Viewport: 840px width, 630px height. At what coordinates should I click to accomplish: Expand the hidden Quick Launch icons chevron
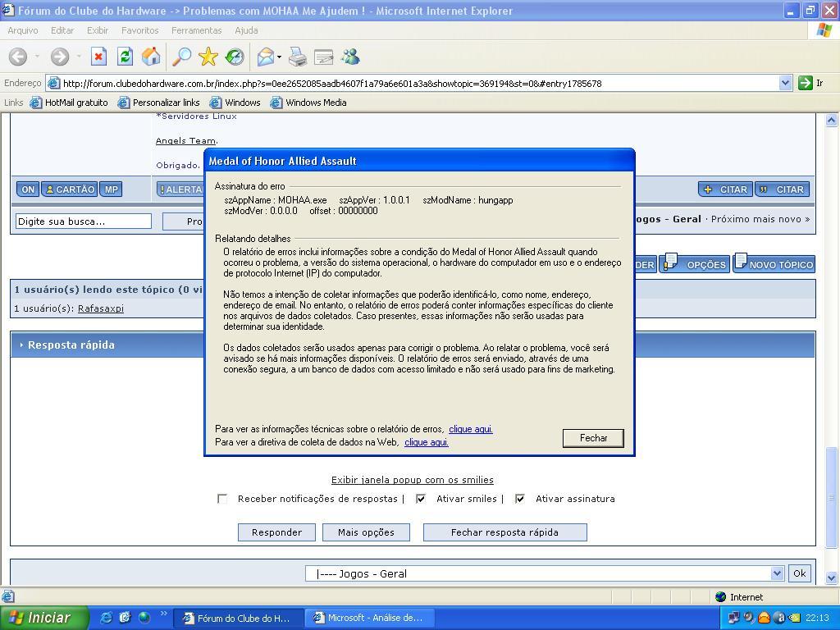(x=164, y=614)
